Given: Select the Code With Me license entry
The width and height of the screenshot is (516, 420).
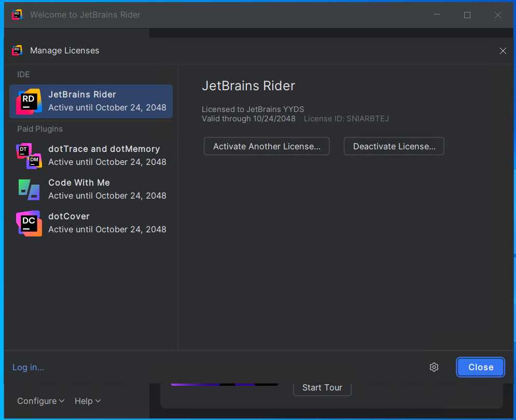Looking at the screenshot, I should click(x=91, y=190).
